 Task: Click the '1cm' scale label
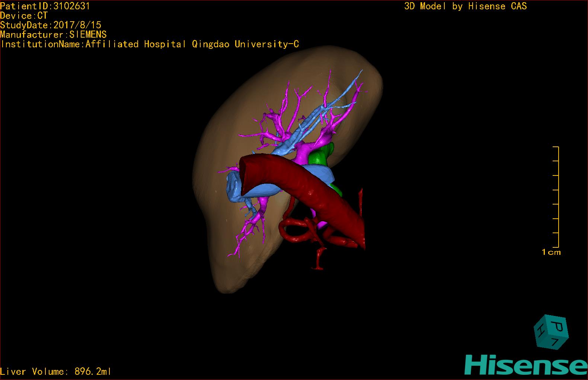point(551,252)
